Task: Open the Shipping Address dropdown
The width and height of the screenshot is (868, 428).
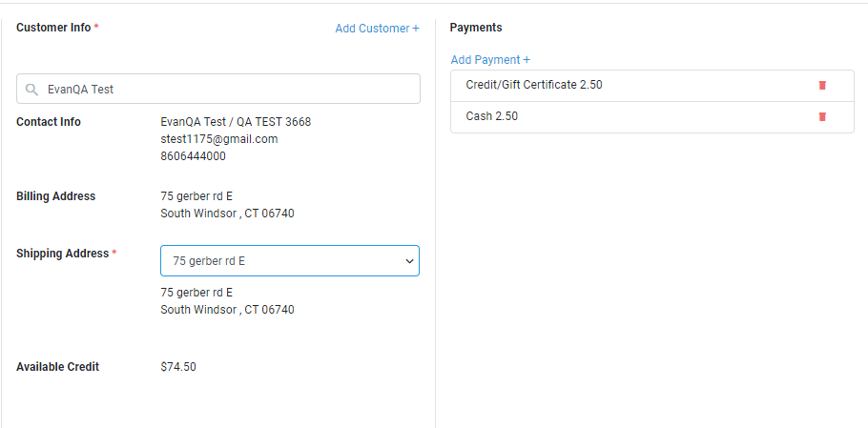Action: (x=289, y=260)
